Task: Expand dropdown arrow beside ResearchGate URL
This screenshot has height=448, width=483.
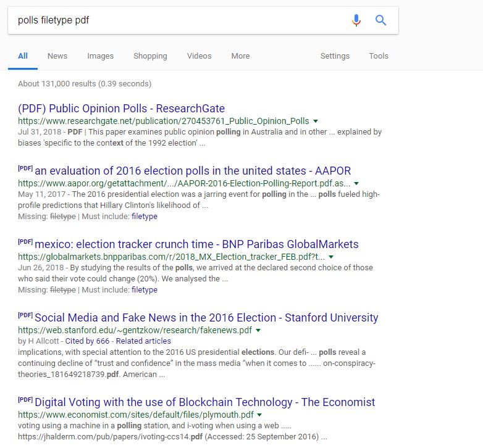Action: (x=316, y=122)
